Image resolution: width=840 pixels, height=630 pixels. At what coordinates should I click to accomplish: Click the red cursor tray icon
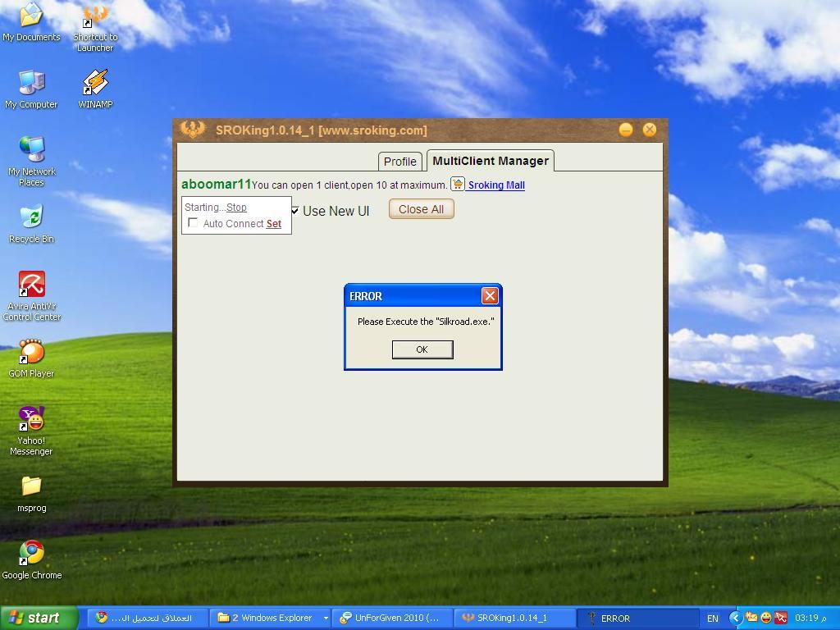(781, 618)
